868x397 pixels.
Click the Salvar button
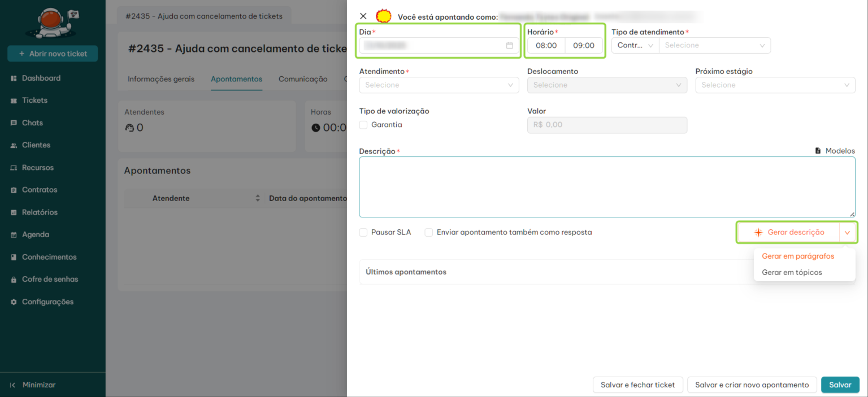(840, 385)
